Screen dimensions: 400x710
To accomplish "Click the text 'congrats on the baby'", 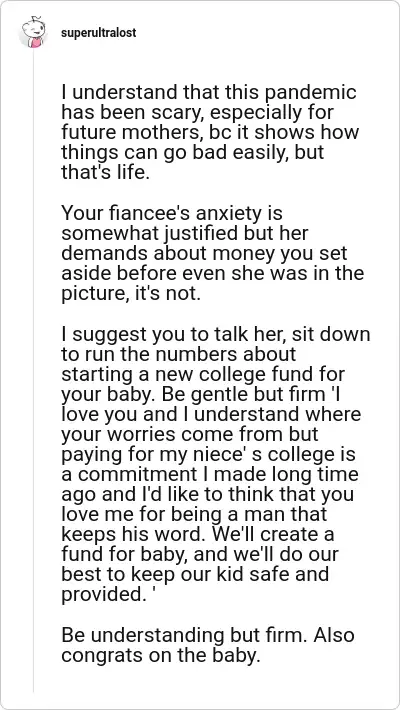I will [x=161, y=655].
